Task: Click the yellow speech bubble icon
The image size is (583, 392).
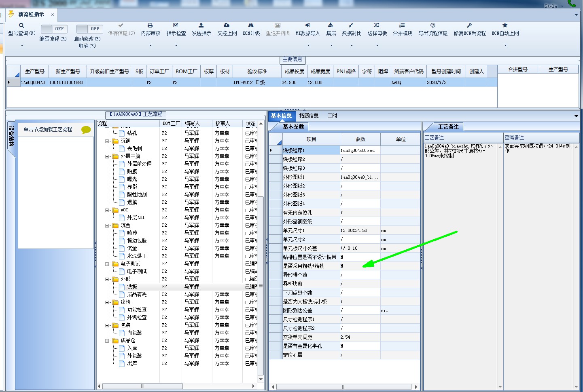Action: 86,130
